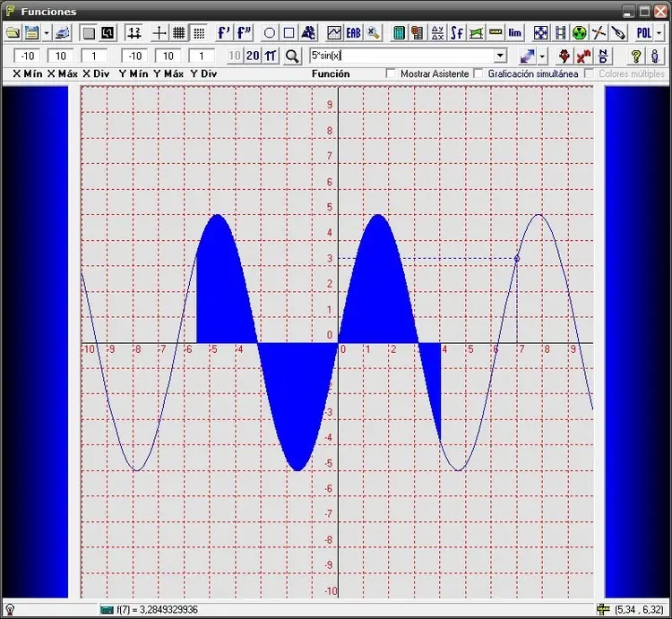The image size is (672, 619).
Task: Edit the X Mín input field
Action: (x=28, y=56)
